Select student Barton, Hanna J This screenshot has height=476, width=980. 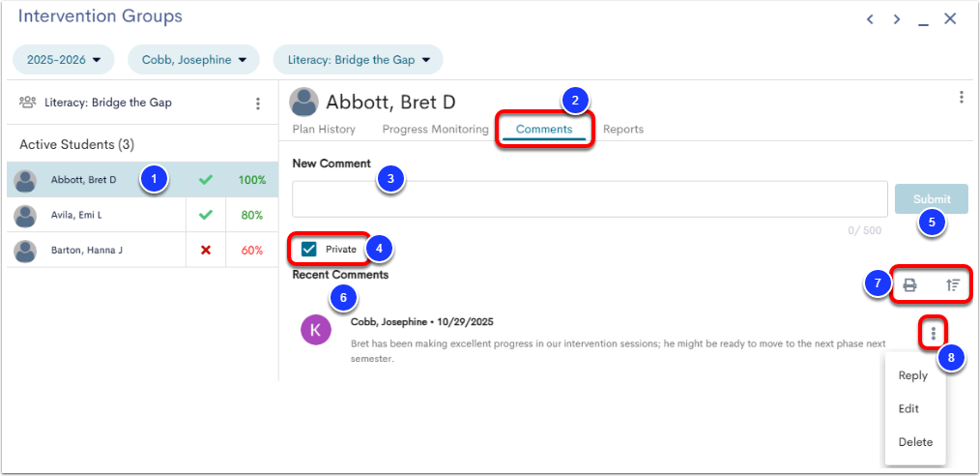[142, 251]
